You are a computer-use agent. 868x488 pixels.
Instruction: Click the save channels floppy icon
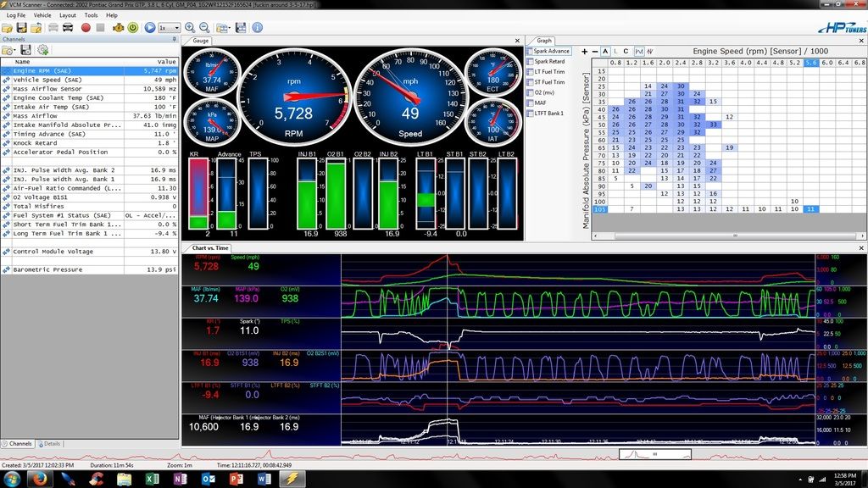tap(25, 50)
